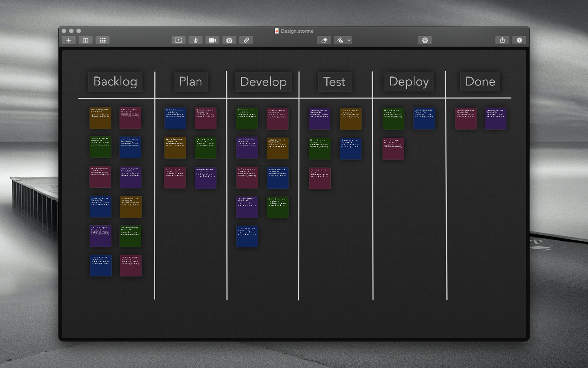
Task: Select the blue note in the Test column
Action: [x=351, y=148]
